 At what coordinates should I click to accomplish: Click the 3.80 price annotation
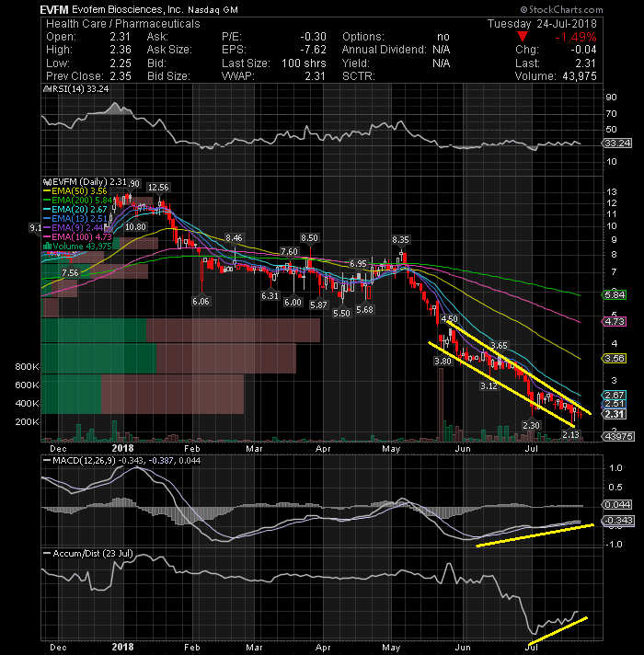443,361
